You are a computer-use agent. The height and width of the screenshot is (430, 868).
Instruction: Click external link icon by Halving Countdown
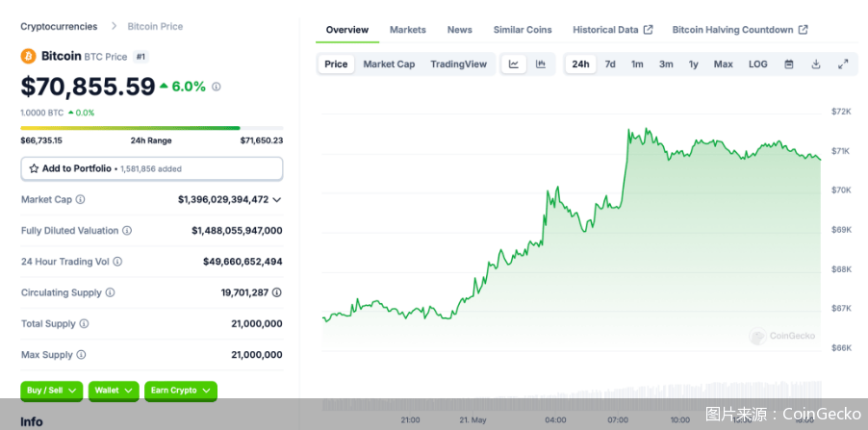point(803,29)
